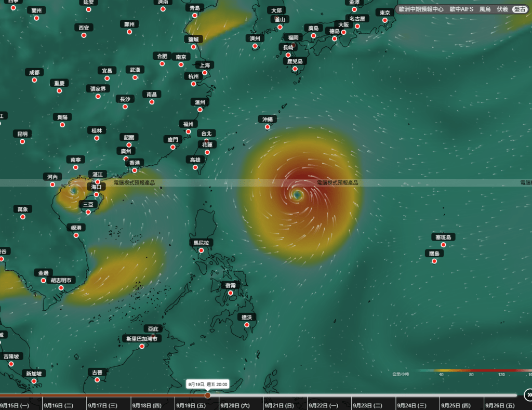This screenshot has height=410, width=532.
Task: Click the 東京 city marker
Action: [385, 20]
